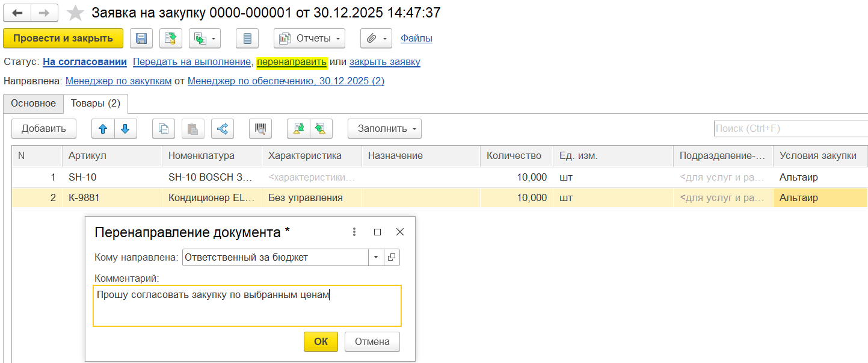Expand the Заполнить dropdown
868x363 pixels.
pyautogui.click(x=384, y=128)
